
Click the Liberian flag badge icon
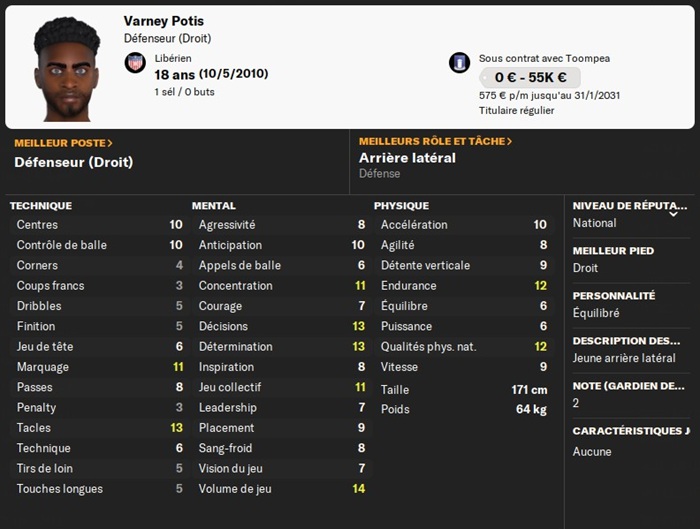[x=135, y=63]
